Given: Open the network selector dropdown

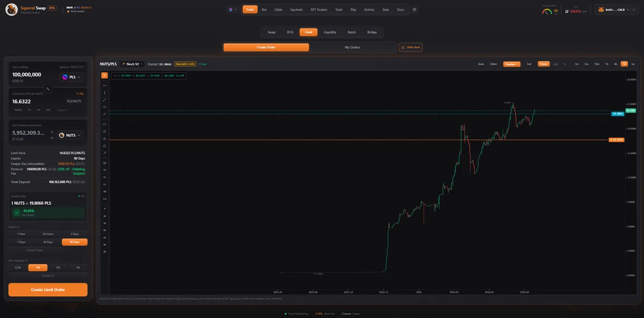Looking at the screenshot, I should (x=233, y=9).
